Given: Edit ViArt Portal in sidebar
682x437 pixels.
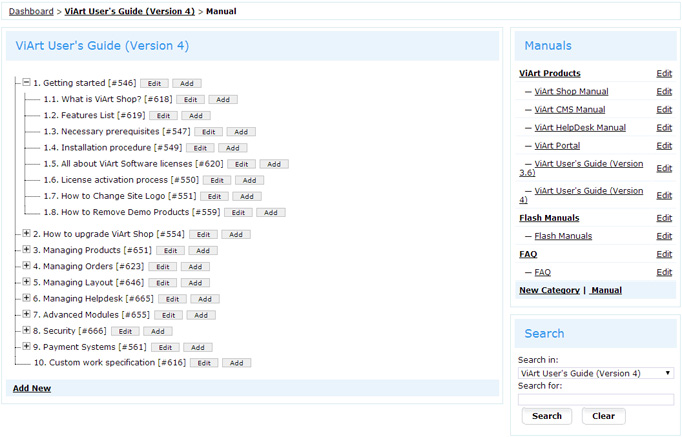Looking at the screenshot, I should click(664, 146).
